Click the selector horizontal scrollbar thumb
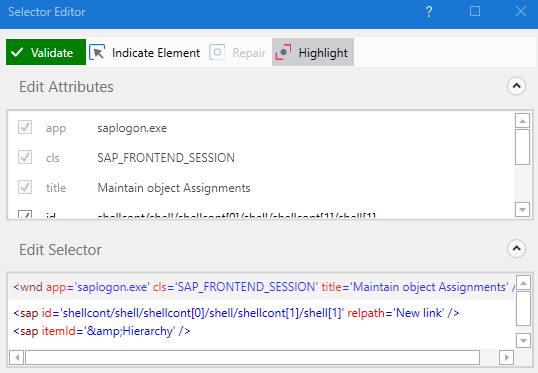Screen dimensions: 538x373 253,358
